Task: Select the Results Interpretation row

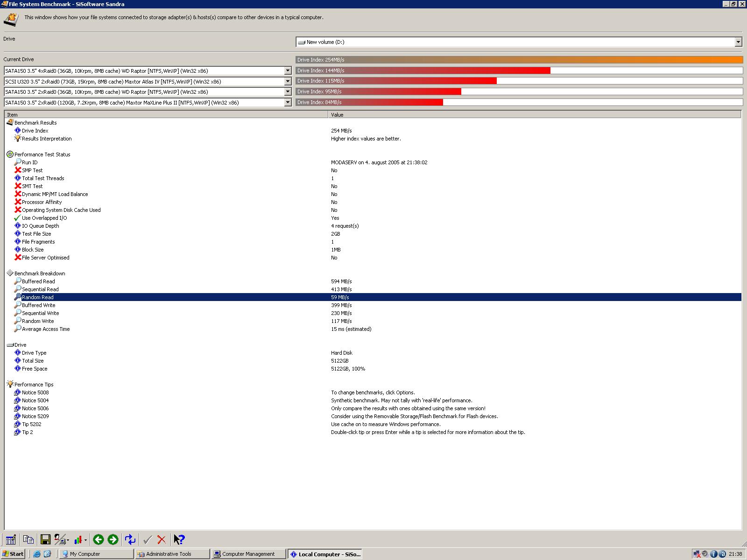Action: click(373, 139)
